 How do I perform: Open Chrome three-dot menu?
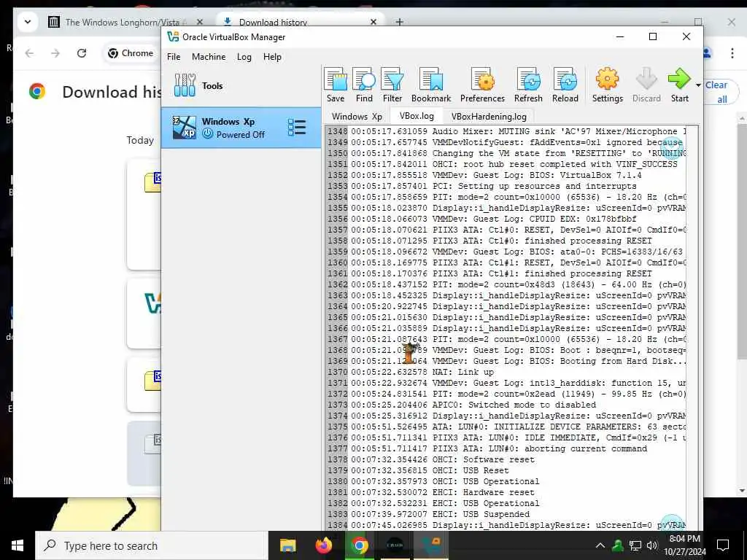tap(732, 52)
